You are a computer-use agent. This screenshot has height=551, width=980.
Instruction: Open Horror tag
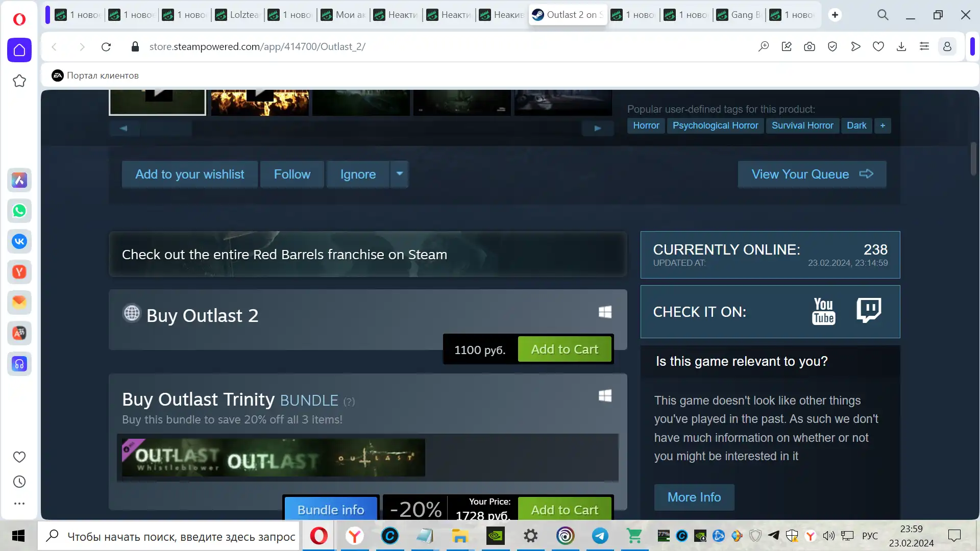tap(646, 126)
